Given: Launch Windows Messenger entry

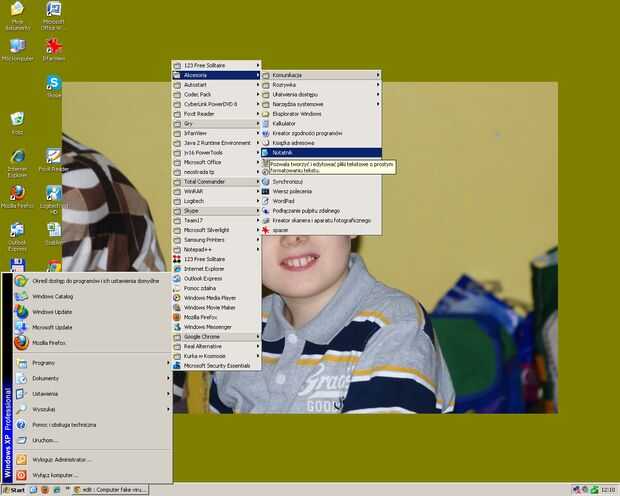Looking at the screenshot, I should pyautogui.click(x=217, y=327).
